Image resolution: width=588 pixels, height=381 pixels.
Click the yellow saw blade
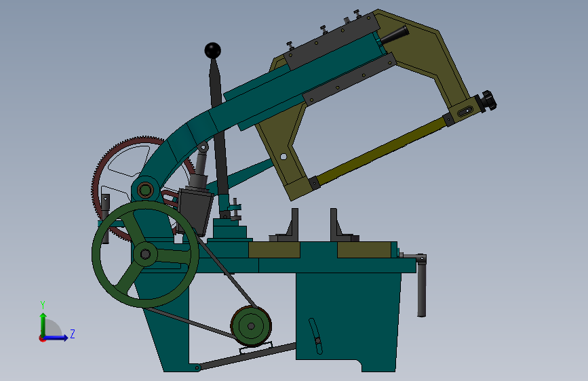pos(380,151)
